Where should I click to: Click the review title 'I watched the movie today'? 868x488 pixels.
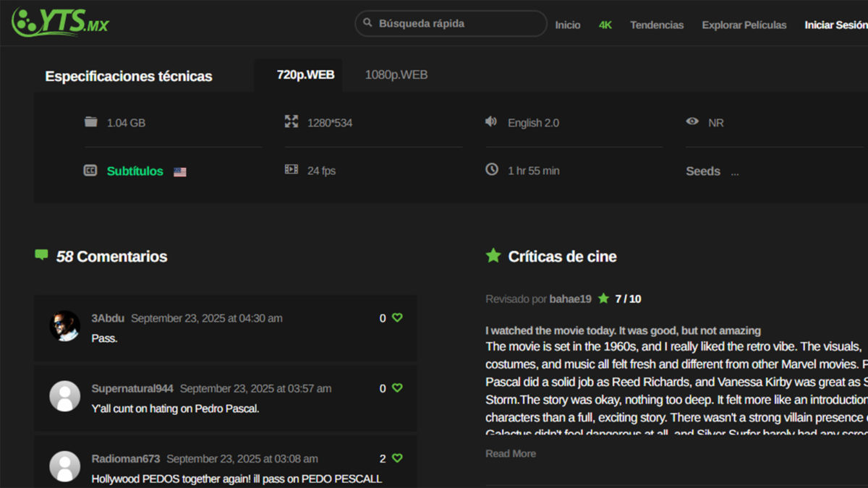[623, 330]
